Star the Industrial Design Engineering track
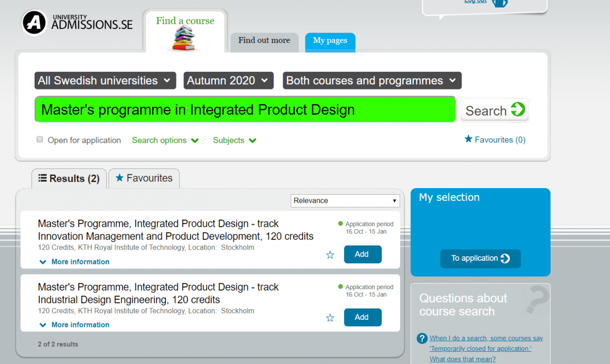610x364 pixels. 330,318
